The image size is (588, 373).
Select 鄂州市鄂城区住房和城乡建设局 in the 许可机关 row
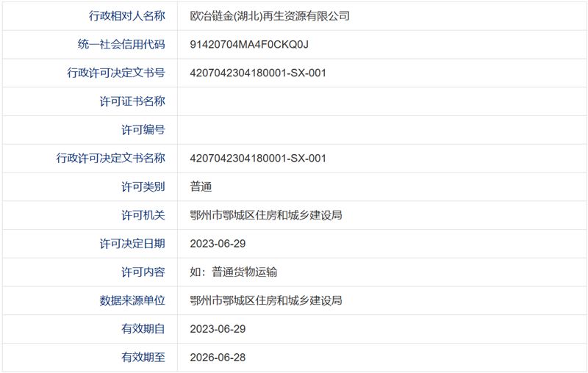(x=266, y=215)
